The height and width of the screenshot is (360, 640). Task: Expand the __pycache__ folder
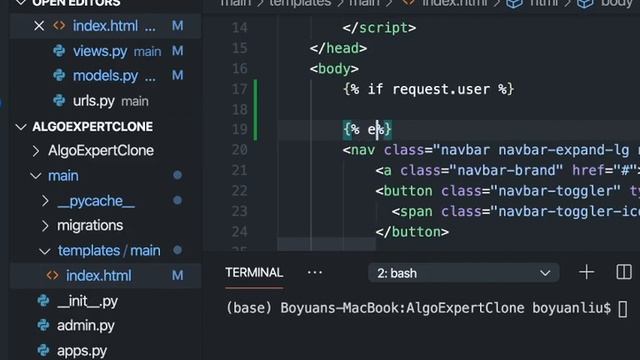click(x=45, y=201)
